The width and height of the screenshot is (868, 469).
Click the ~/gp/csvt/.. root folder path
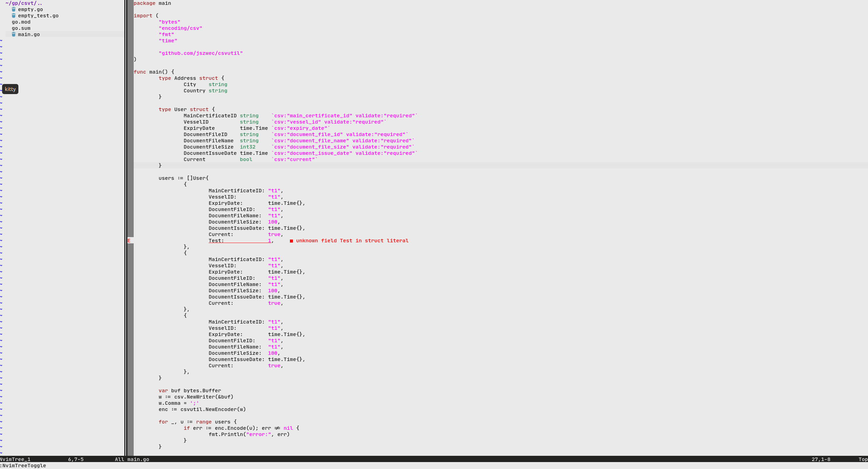(x=24, y=3)
